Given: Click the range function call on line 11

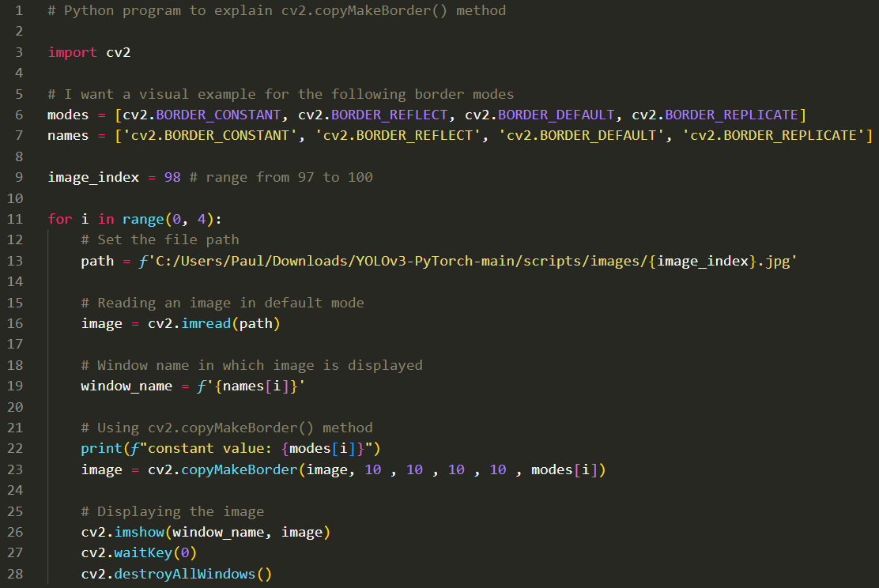Looking at the screenshot, I should click(143, 219).
